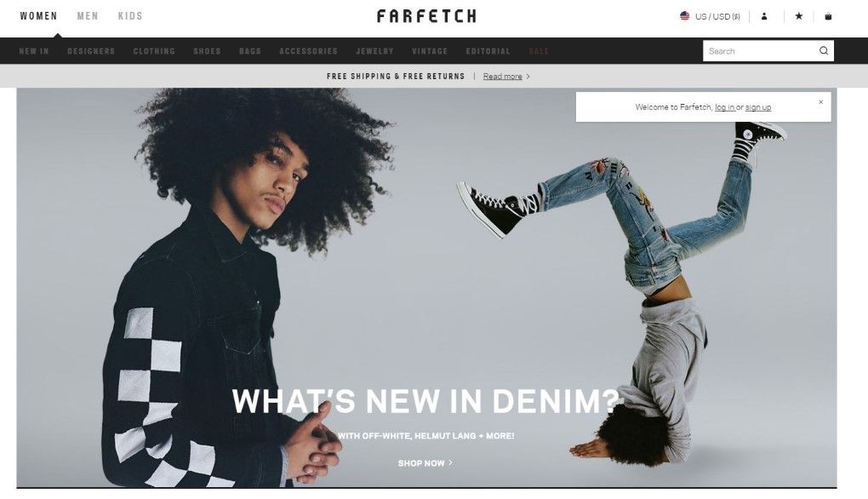Open the Clothing menu
868x499 pixels.
tap(154, 51)
